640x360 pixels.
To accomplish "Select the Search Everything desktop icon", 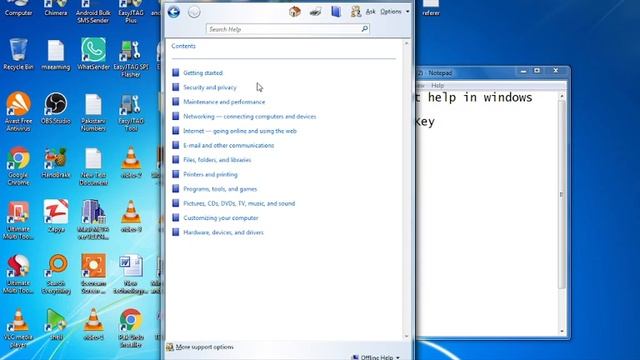I will click(56, 274).
